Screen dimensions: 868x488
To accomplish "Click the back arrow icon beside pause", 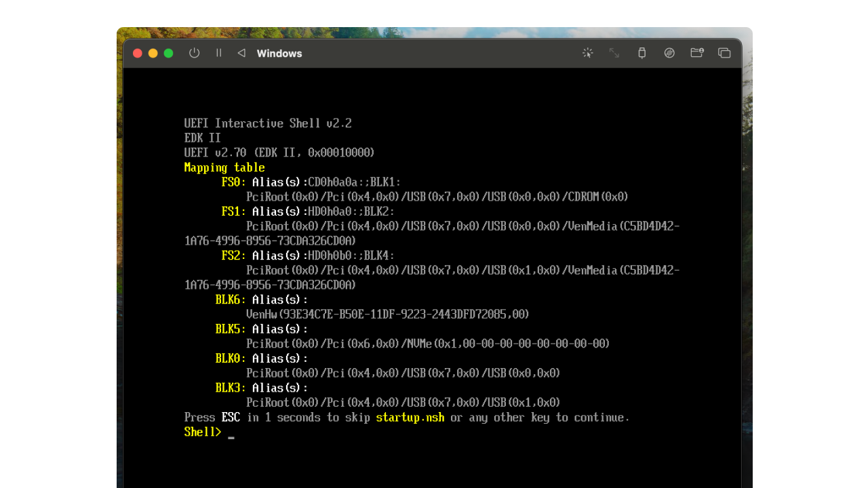I will pos(241,53).
